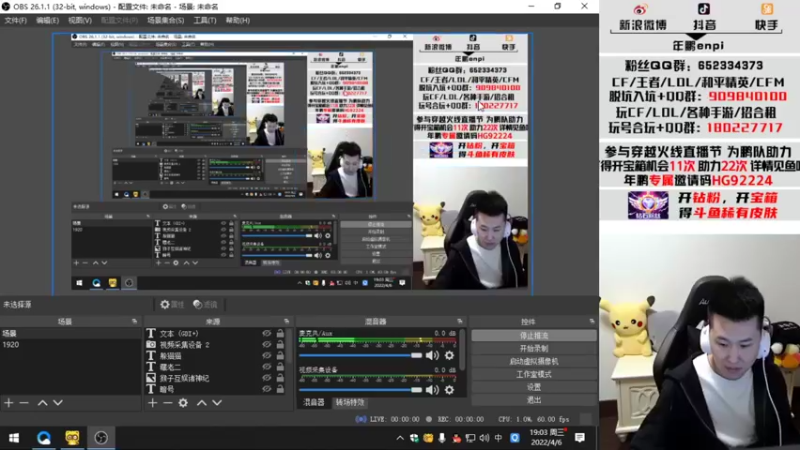Adjust the 视频采集设备 volume slider
The image size is (800, 450).
click(x=361, y=390)
